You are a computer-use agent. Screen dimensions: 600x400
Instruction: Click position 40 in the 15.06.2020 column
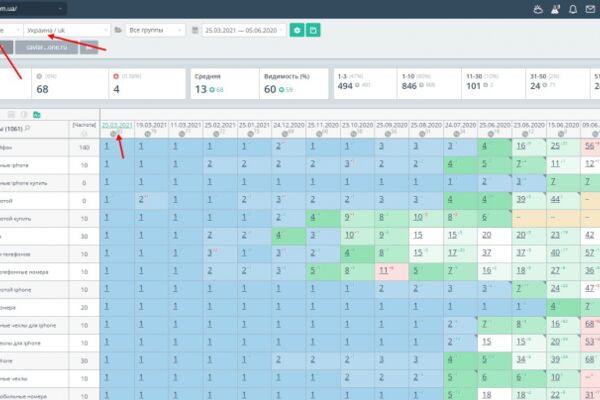tap(555, 253)
